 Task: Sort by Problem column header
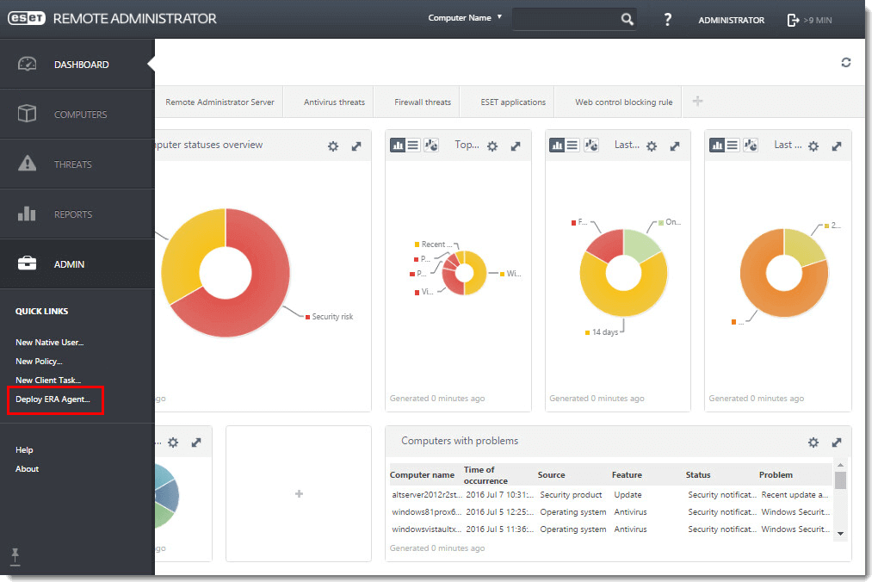(776, 475)
